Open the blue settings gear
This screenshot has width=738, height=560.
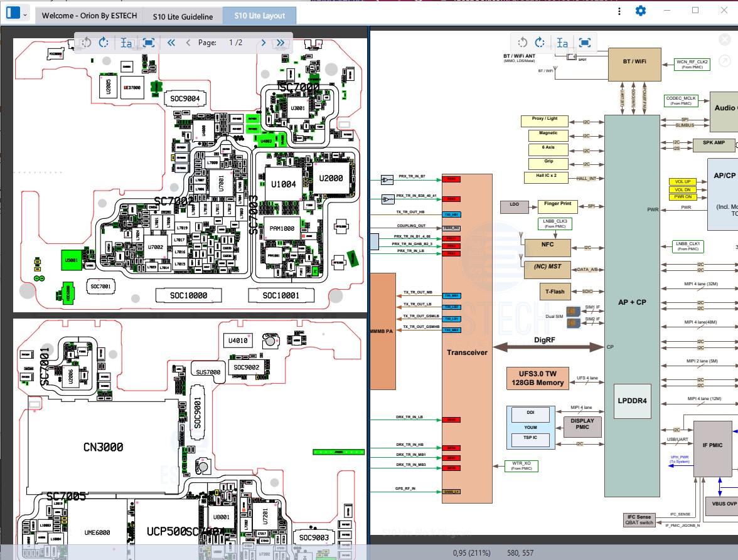click(x=640, y=11)
